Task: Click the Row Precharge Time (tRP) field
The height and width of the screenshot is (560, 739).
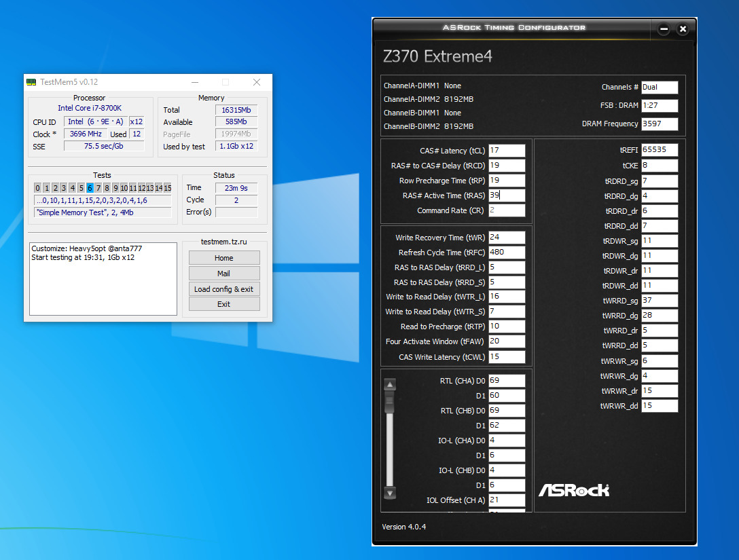Action: tap(507, 181)
